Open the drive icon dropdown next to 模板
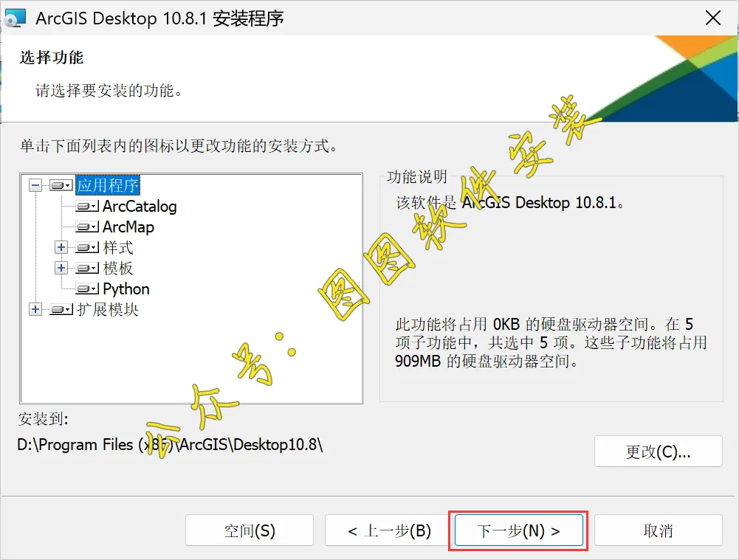The height and width of the screenshot is (560, 739). 87,268
